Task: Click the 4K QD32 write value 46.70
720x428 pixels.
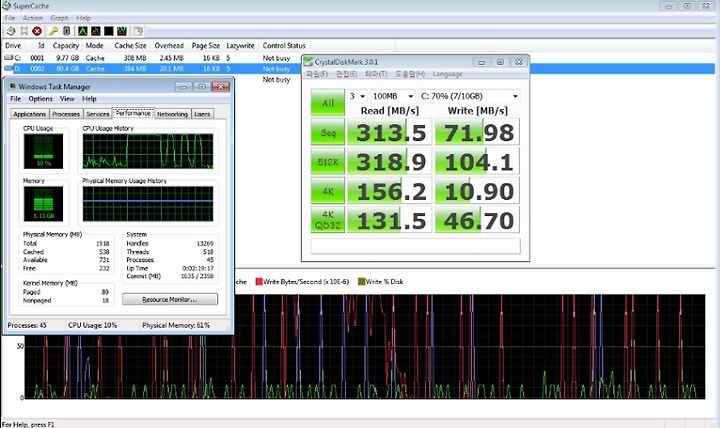Action: point(478,220)
